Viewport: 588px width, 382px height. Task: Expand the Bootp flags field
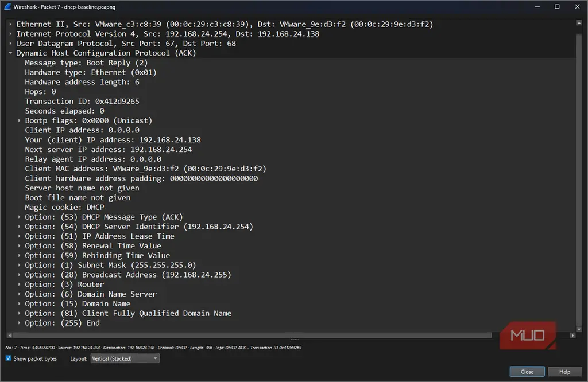tap(19, 120)
